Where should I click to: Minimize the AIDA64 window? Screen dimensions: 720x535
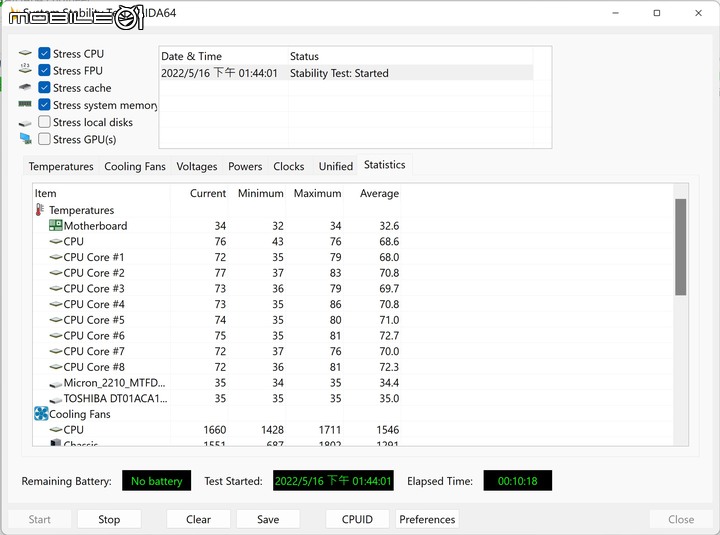point(615,13)
